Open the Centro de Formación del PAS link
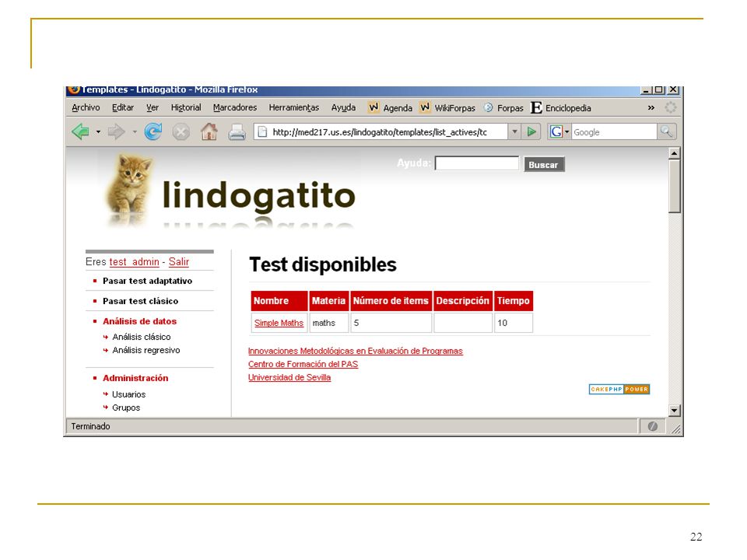Image resolution: width=747 pixels, height=560 pixels. coord(303,364)
